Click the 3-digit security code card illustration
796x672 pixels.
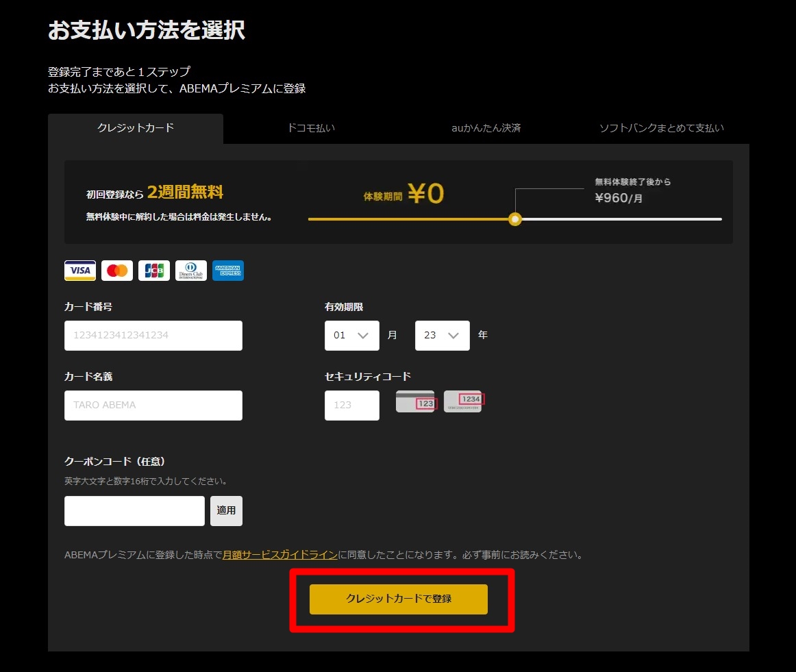coord(416,401)
